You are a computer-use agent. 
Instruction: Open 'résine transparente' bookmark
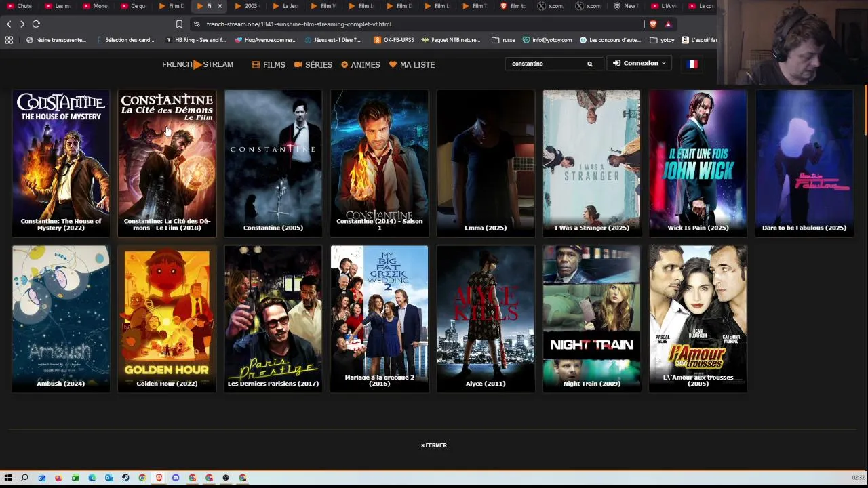tap(56, 40)
